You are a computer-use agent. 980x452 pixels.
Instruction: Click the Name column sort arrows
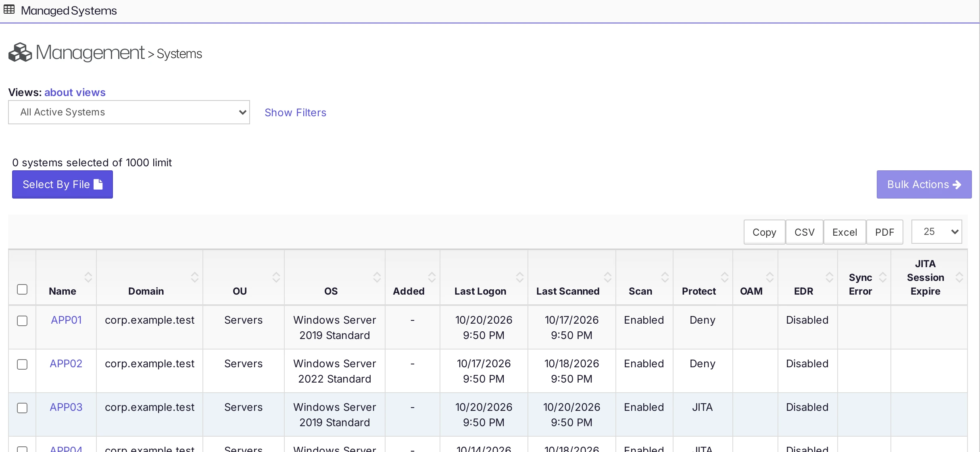[x=88, y=277]
